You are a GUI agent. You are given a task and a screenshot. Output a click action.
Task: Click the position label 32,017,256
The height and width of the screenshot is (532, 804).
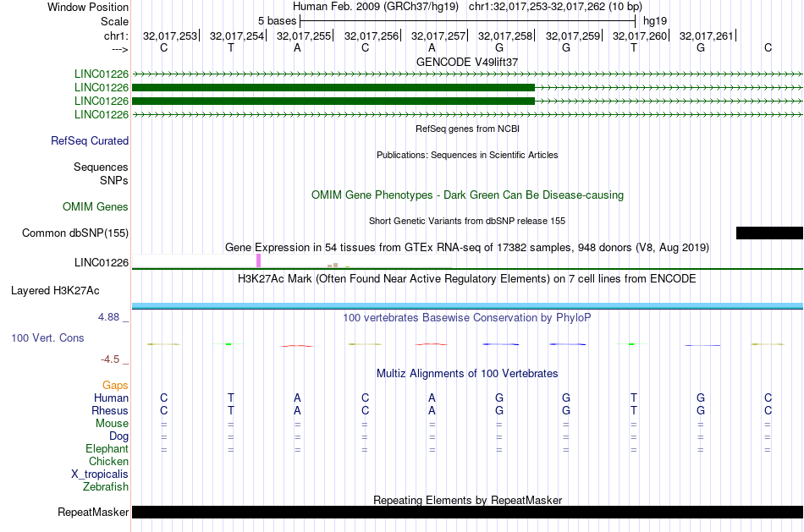pos(372,36)
